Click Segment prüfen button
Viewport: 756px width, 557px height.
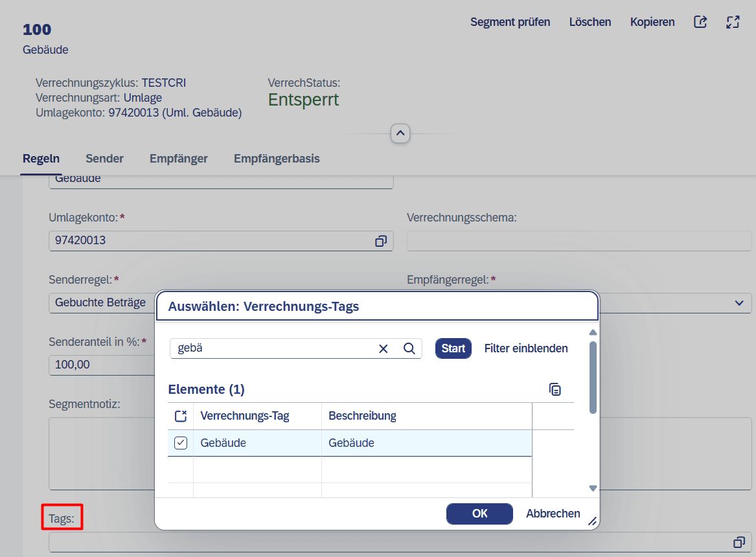pyautogui.click(x=510, y=22)
